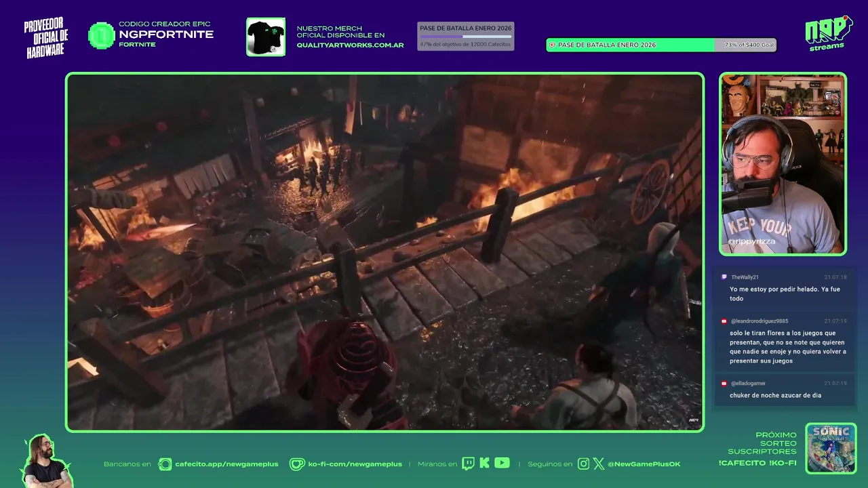Click the !CAFECITO !KO-FI command text
Screen dimensions: 868x488
(x=757, y=463)
